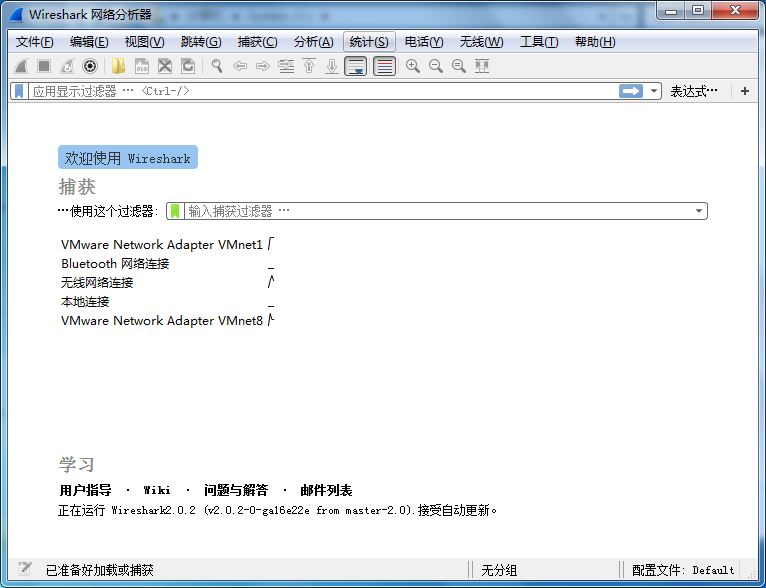This screenshot has height=588, width=766.
Task: Click the display filter bookmark icon
Action: [19, 91]
